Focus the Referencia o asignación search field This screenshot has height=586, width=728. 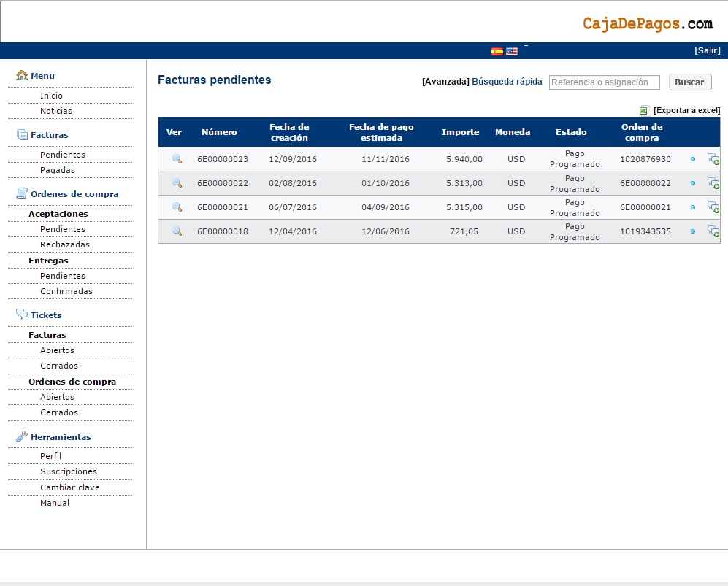coord(604,82)
